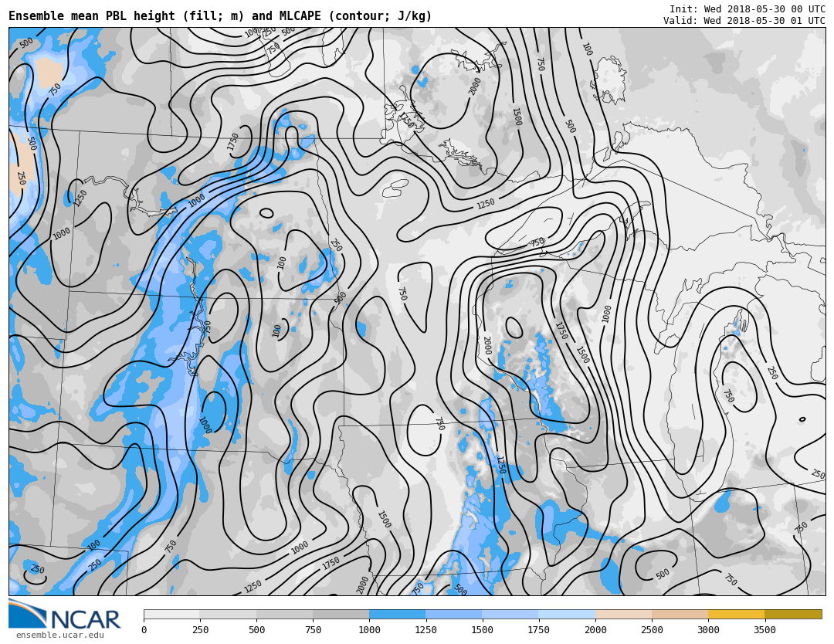Screen dimensions: 834x644
Task: Click the colorbar tick label '2000'
Action: (x=595, y=630)
